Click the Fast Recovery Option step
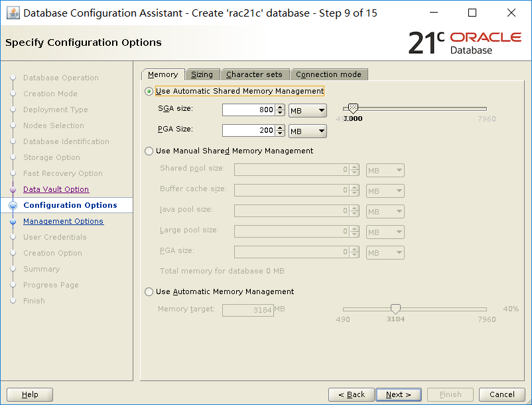532x405 pixels. pos(63,173)
